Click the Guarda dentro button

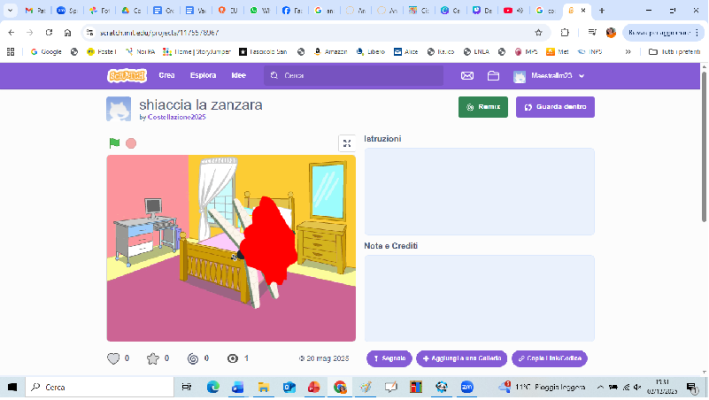[555, 107]
